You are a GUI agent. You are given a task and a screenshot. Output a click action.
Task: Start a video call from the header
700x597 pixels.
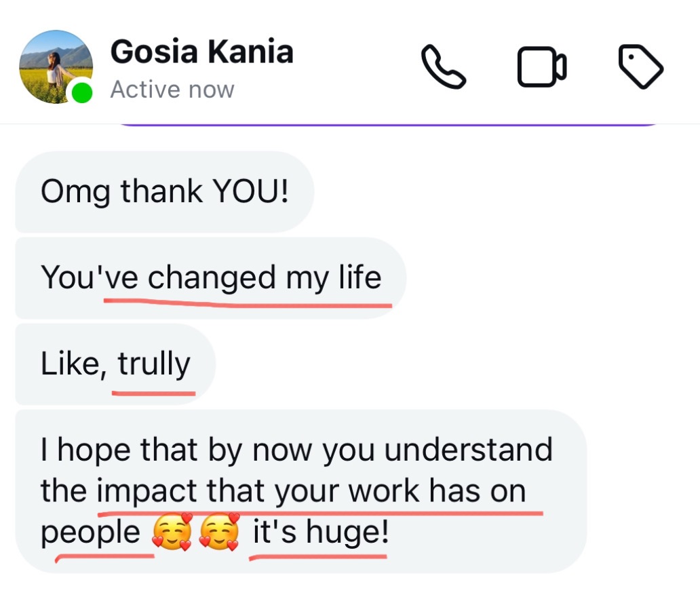(x=542, y=66)
